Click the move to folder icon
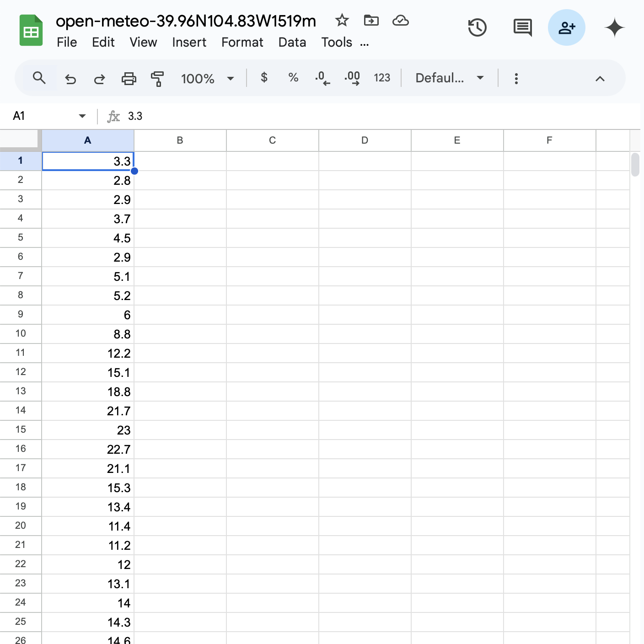The width and height of the screenshot is (644, 644). (x=371, y=21)
